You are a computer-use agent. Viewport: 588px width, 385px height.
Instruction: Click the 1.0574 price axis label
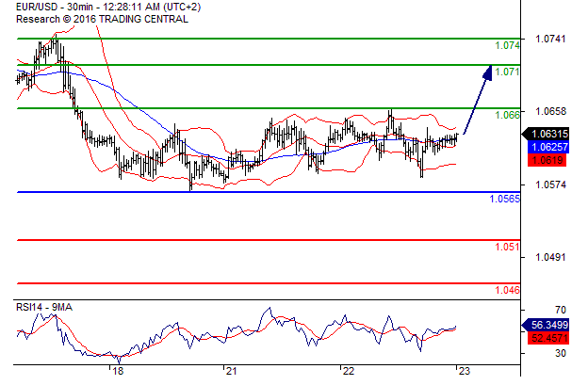(x=550, y=184)
